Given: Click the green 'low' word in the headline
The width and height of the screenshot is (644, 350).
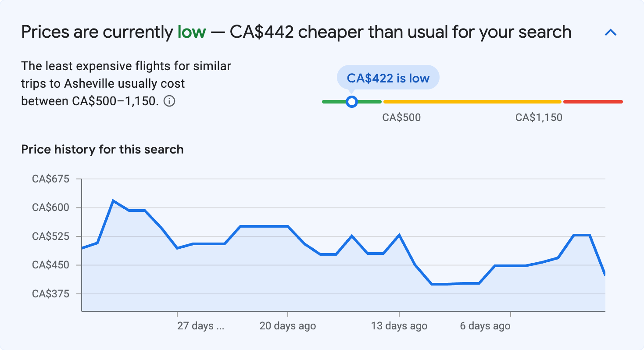Looking at the screenshot, I should pos(192,32).
